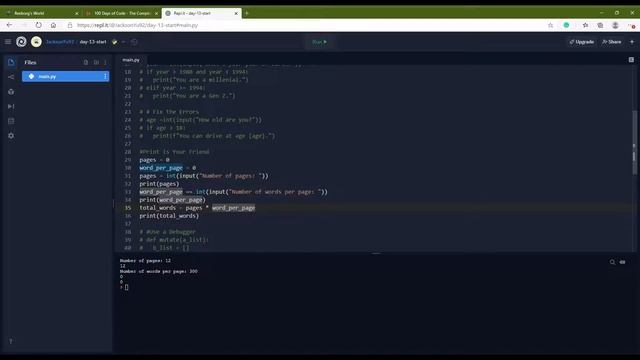Select main.py in the Files tree

pos(65,76)
